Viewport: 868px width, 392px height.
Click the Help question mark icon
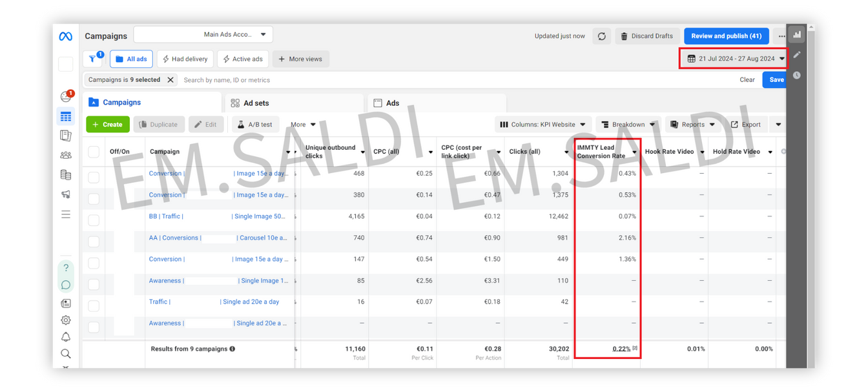(66, 267)
